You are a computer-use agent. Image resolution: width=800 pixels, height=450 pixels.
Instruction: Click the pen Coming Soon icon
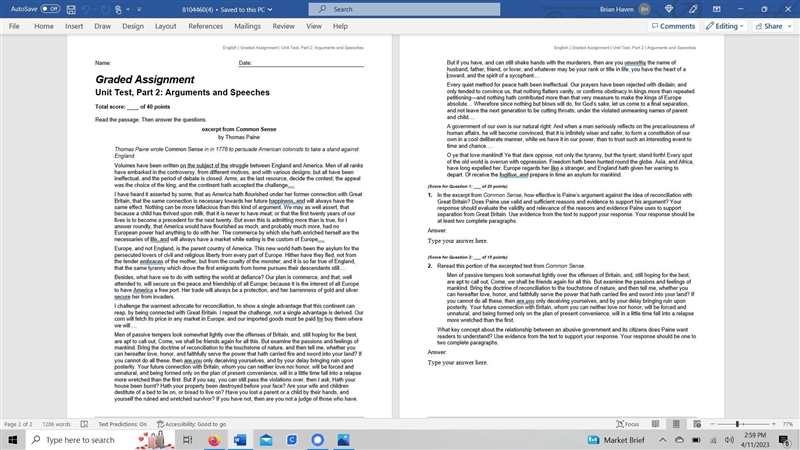[693, 9]
